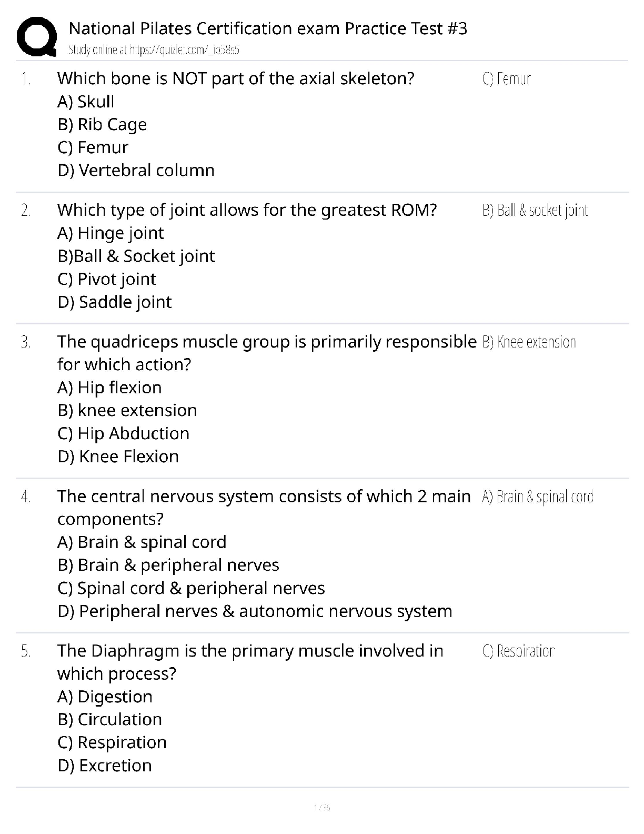Click option A) Brain & spinal cord
The image size is (644, 834).
(x=142, y=542)
